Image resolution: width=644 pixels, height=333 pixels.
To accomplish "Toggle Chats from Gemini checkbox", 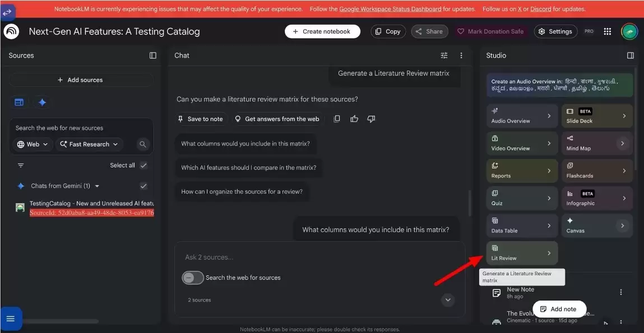I will tap(143, 186).
